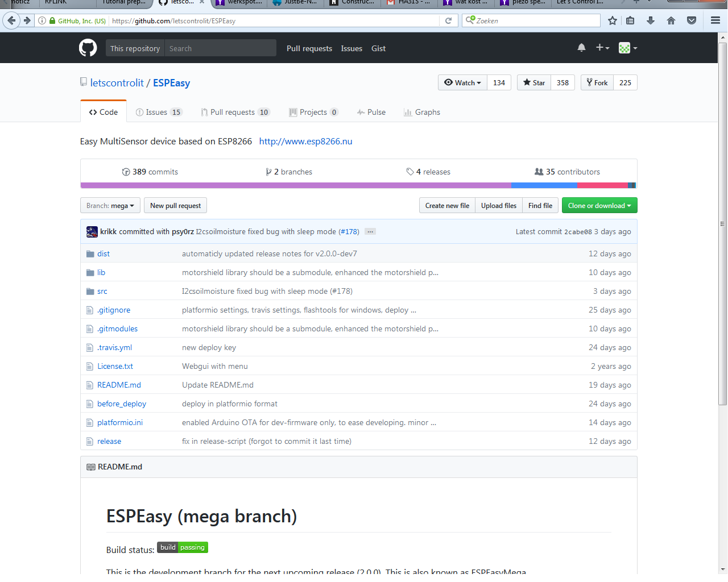View the forks count 225
728x582 pixels.
(x=626, y=82)
